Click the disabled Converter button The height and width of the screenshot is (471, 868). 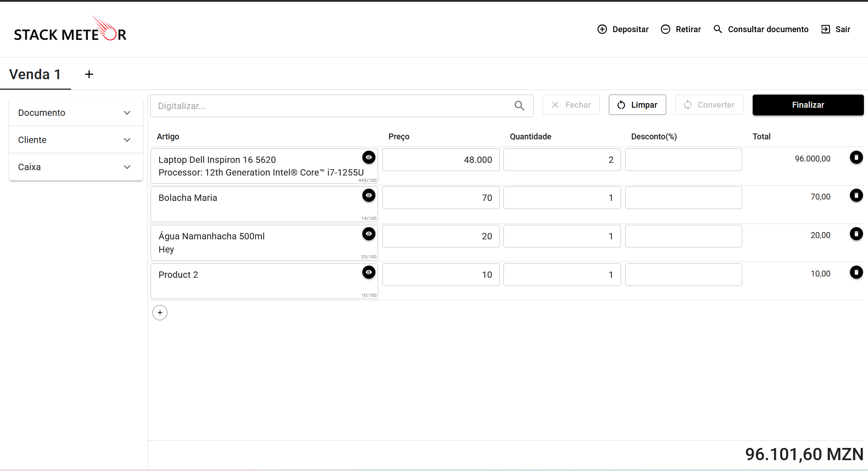click(x=709, y=105)
